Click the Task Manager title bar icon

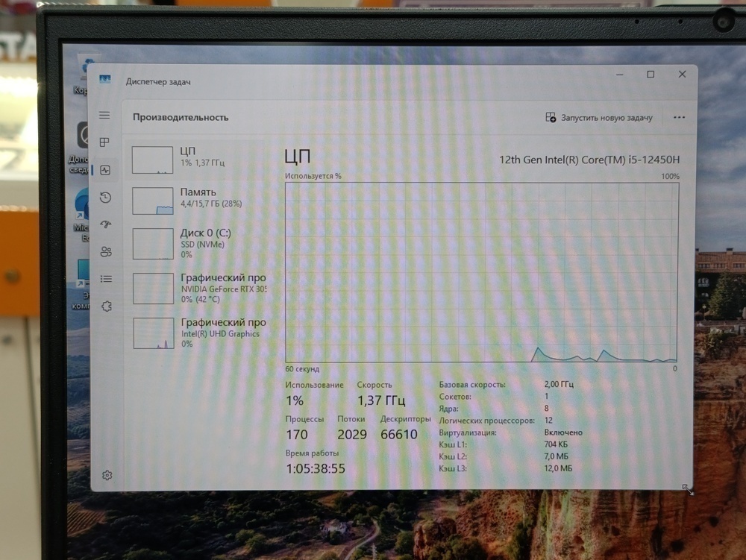pyautogui.click(x=105, y=79)
